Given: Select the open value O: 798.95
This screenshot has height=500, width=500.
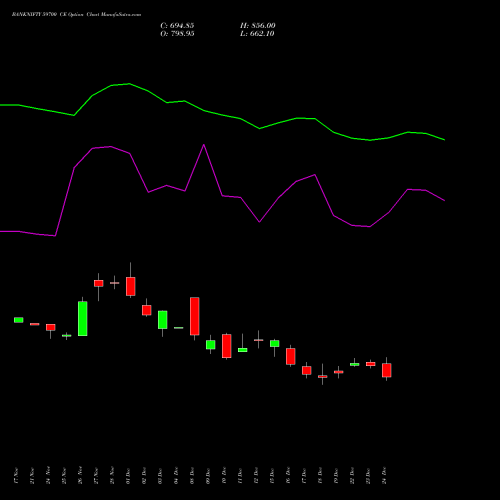Looking at the screenshot, I should point(177,34).
